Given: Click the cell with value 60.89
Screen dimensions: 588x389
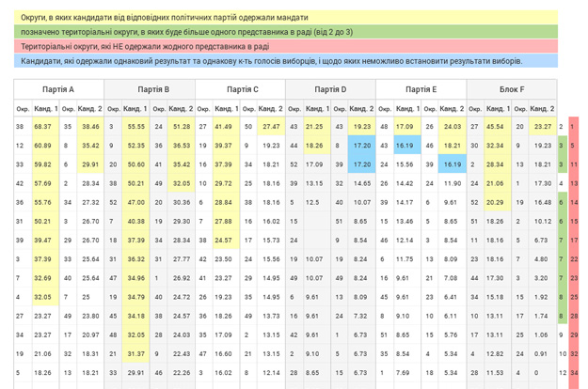Looking at the screenshot, I should pyautogui.click(x=43, y=146).
